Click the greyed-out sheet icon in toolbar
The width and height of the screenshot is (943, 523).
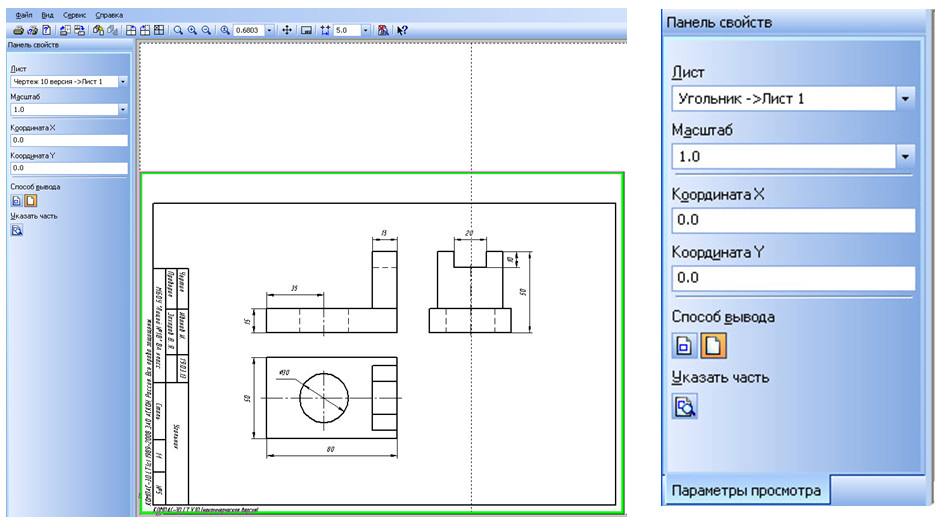pos(112,30)
